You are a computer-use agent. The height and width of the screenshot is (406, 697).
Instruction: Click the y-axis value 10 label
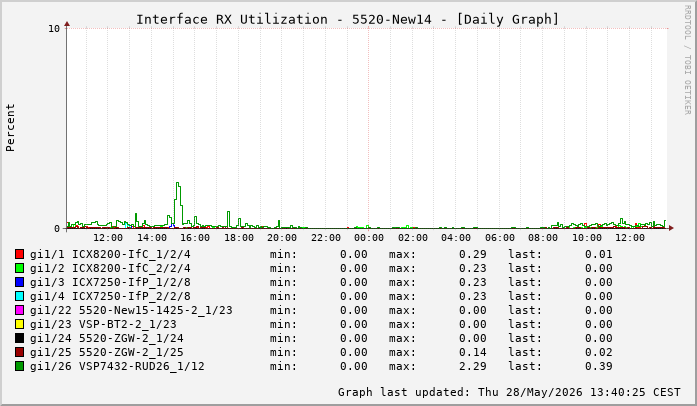coord(54,29)
